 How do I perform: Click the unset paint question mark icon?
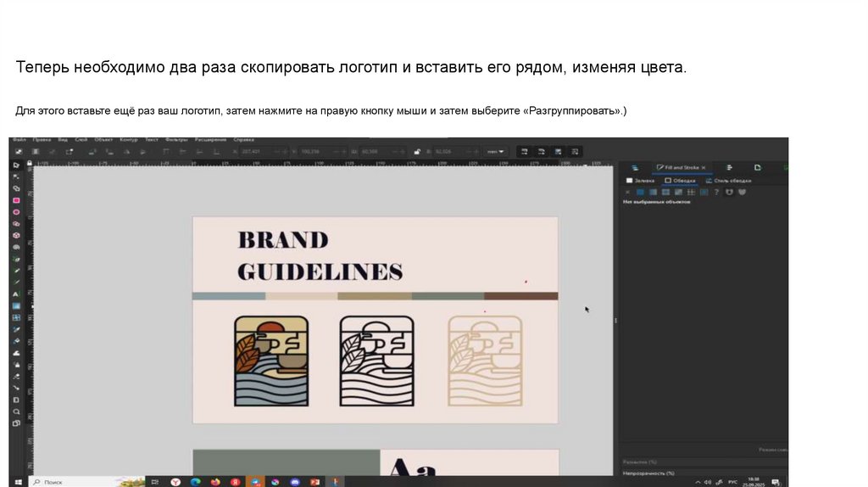click(x=716, y=192)
